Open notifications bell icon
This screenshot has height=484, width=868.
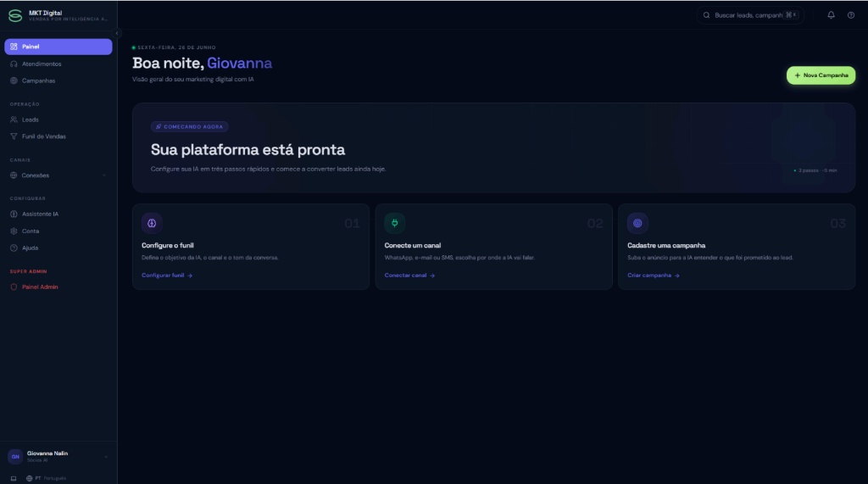[831, 15]
